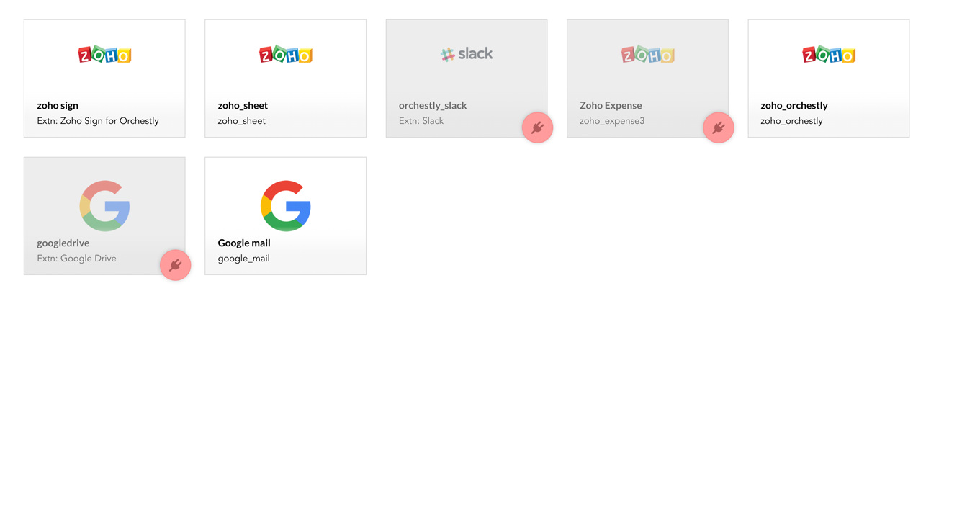Click the red plug icon on Zoho Expense
The width and height of the screenshot is (980, 515).
coord(719,127)
